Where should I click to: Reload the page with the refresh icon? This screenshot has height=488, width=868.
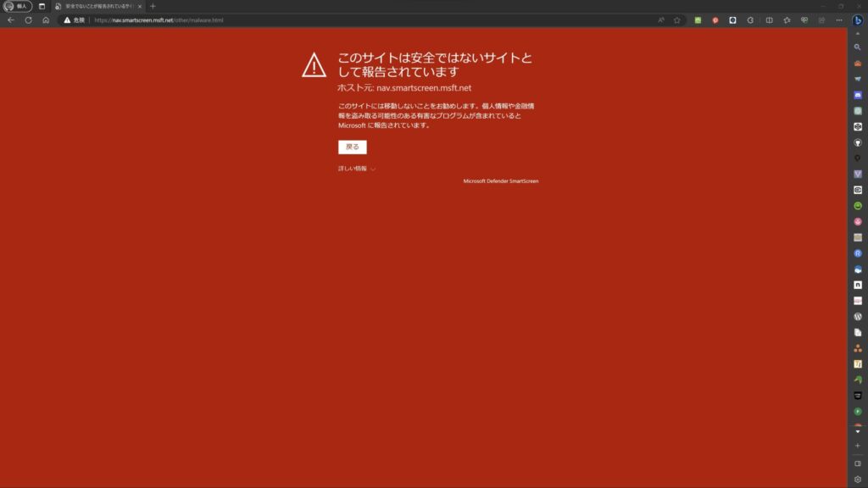(28, 20)
